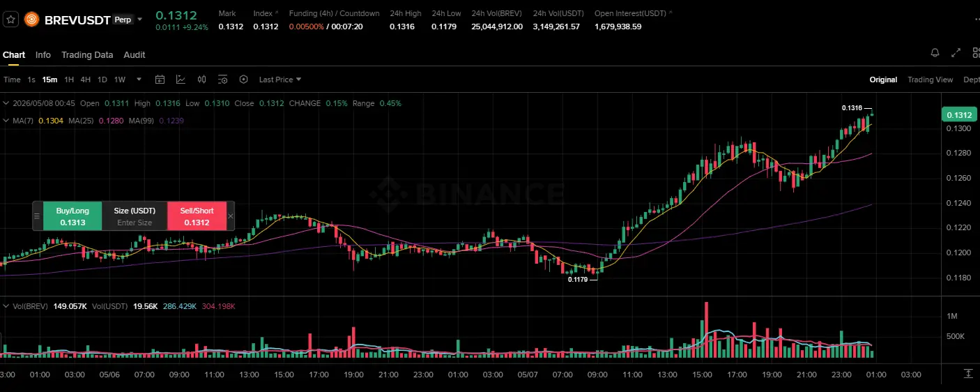The image size is (980, 392).
Task: Click the 24h High 0.1316 value
Action: [402, 27]
